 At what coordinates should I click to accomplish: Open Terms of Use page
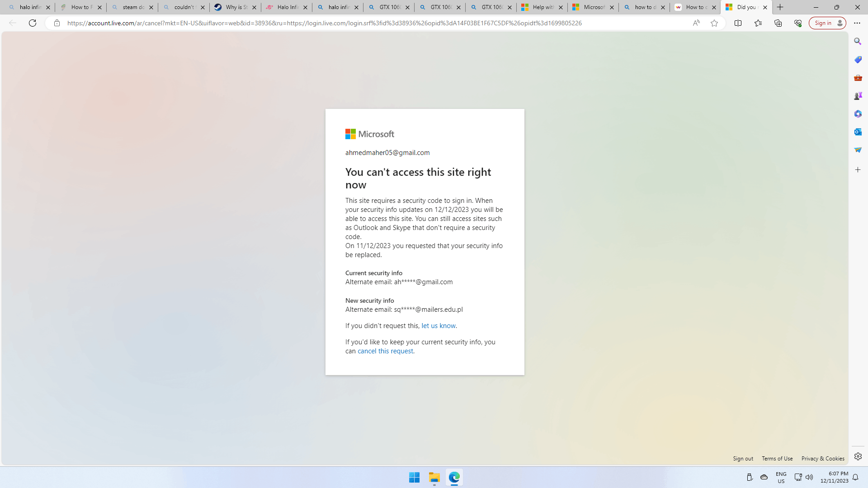(778, 458)
